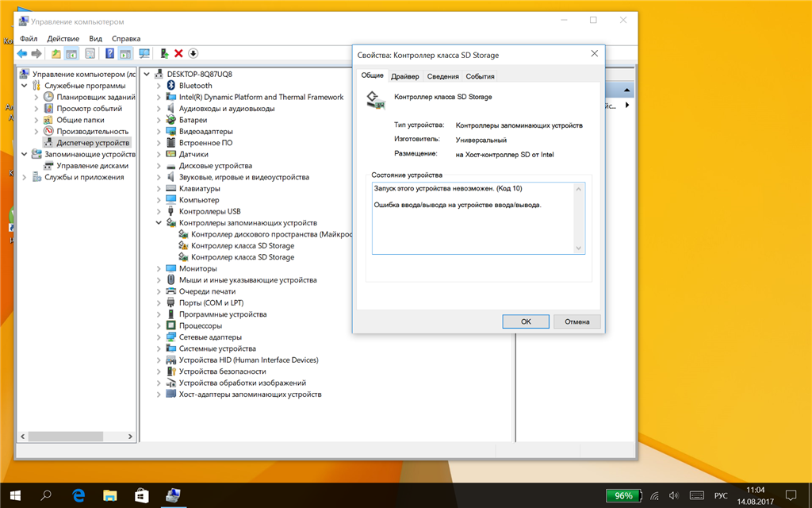This screenshot has width=812, height=508.
Task: Expand the Службы и приложения node
Action: pyautogui.click(x=25, y=177)
